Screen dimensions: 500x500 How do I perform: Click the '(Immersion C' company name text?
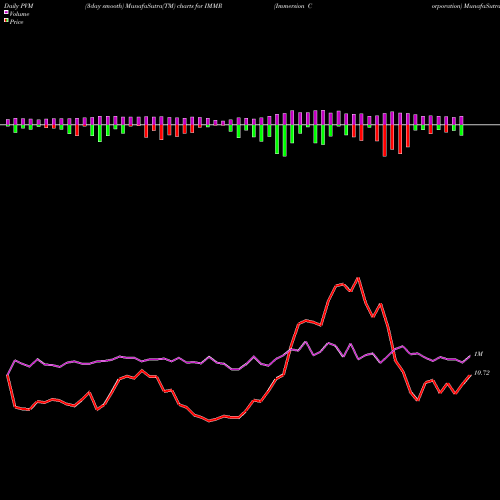(x=293, y=6)
